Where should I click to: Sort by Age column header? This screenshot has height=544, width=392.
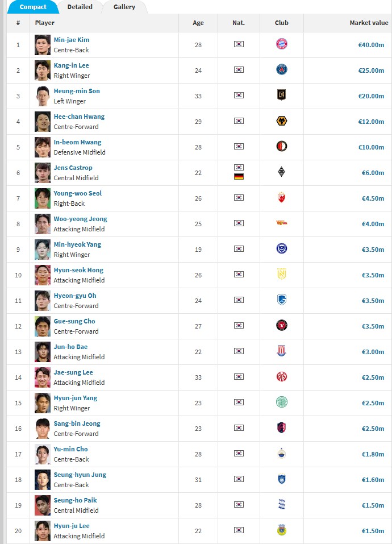click(198, 23)
